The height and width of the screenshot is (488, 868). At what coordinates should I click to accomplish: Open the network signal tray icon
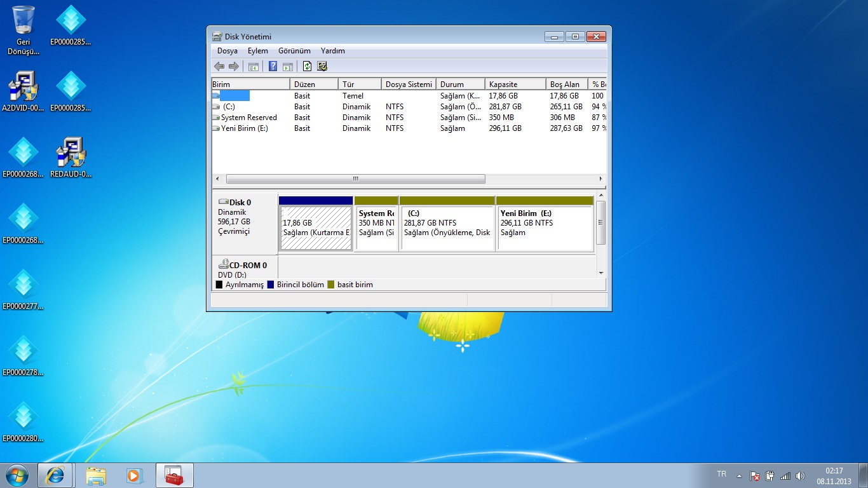pyautogui.click(x=785, y=475)
